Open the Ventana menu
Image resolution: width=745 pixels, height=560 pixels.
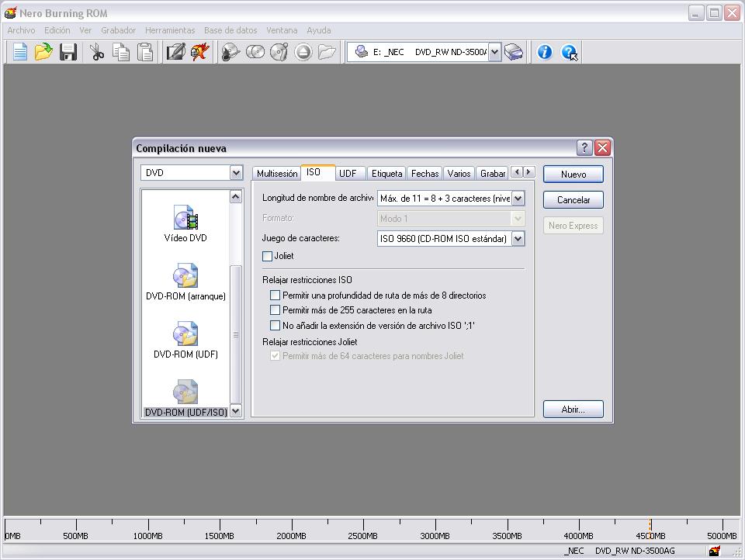tap(282, 30)
